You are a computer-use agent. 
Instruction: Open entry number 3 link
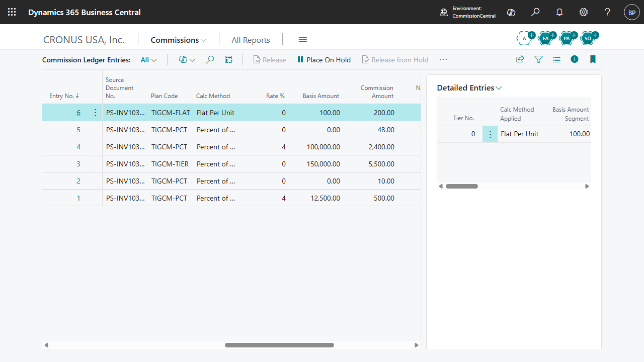(78, 164)
